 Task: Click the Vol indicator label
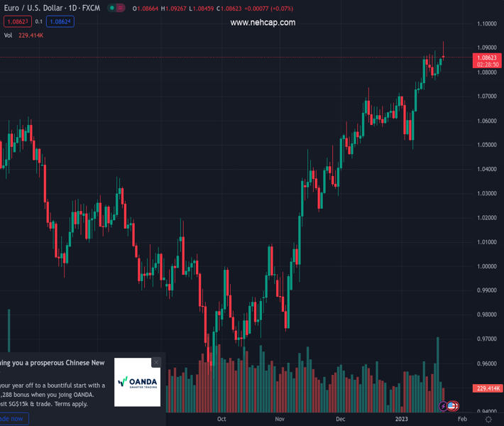[x=9, y=35]
